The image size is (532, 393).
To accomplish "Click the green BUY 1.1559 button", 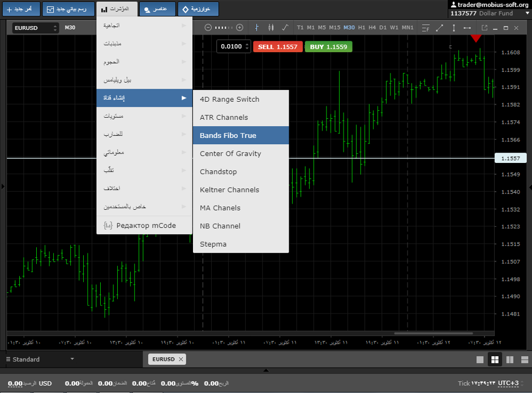I will coord(328,47).
